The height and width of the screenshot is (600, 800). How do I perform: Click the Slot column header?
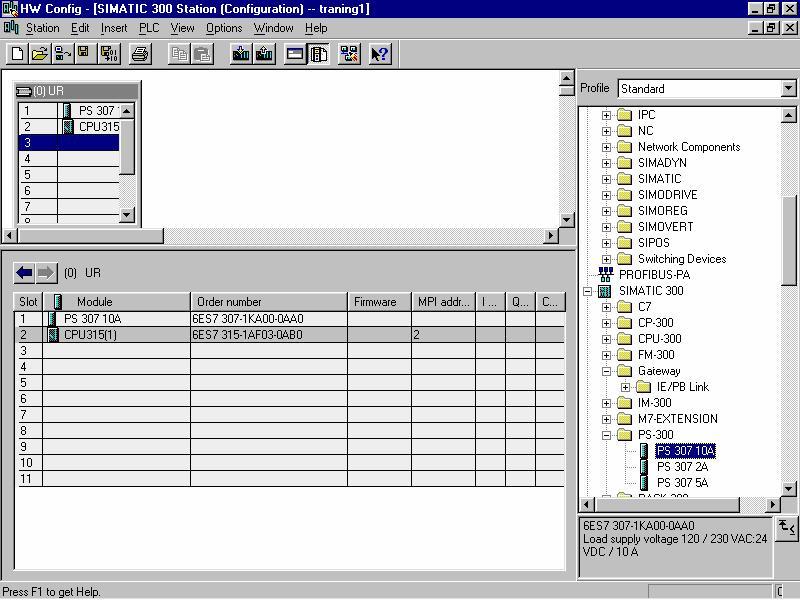coord(28,302)
